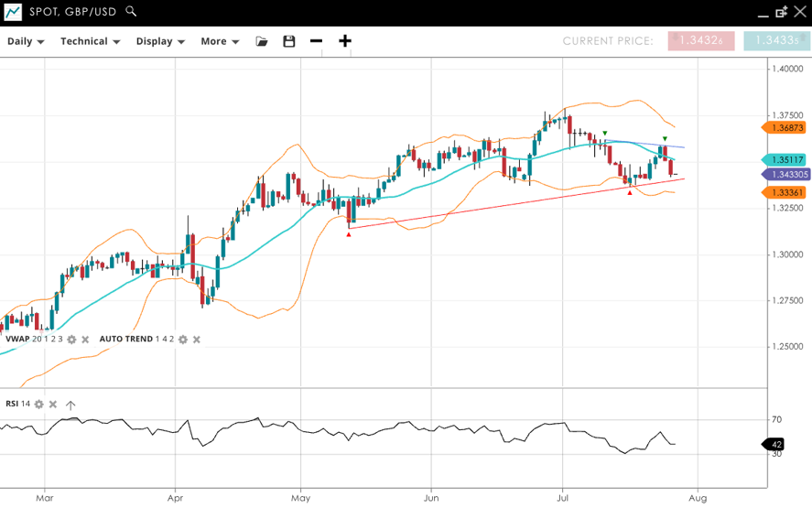
Task: Open VWAP indicator settings gear
Action: click(x=71, y=340)
